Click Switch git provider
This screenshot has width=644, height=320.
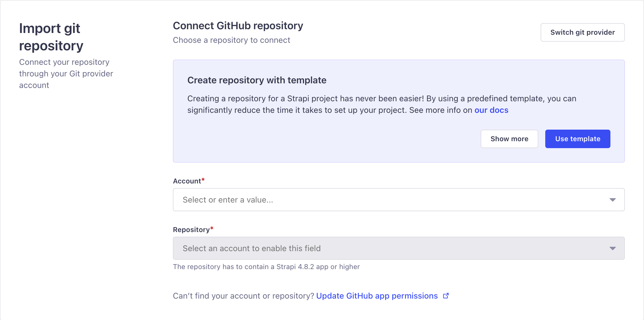pos(583,32)
